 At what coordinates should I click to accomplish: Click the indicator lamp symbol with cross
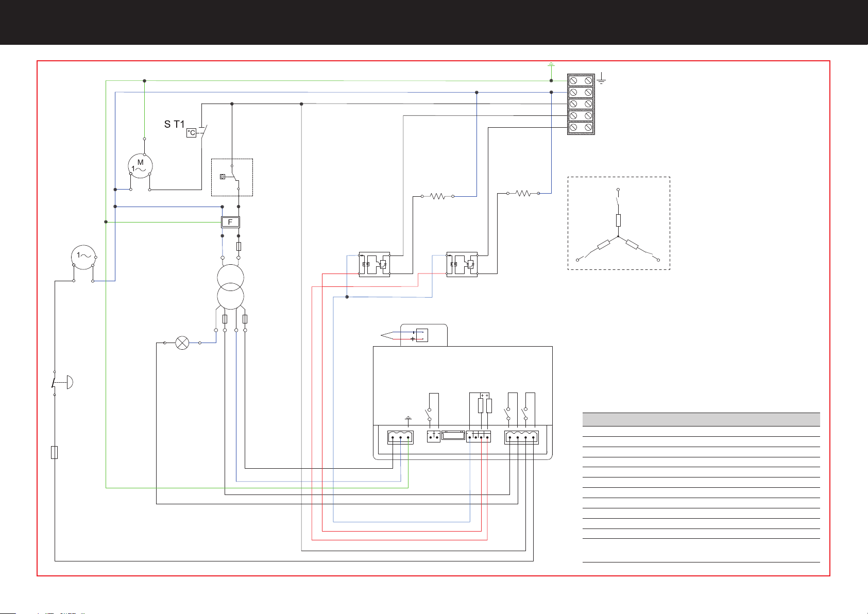(182, 343)
